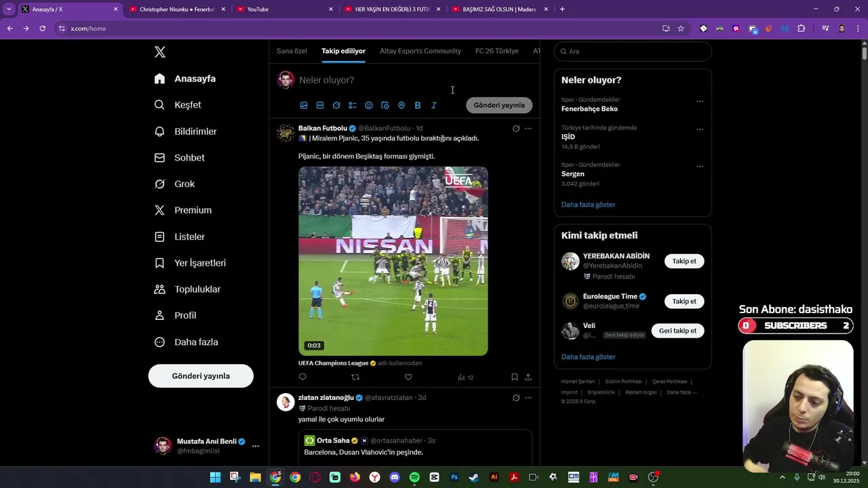
Task: Share the Balkan Futbolu post
Action: click(528, 377)
